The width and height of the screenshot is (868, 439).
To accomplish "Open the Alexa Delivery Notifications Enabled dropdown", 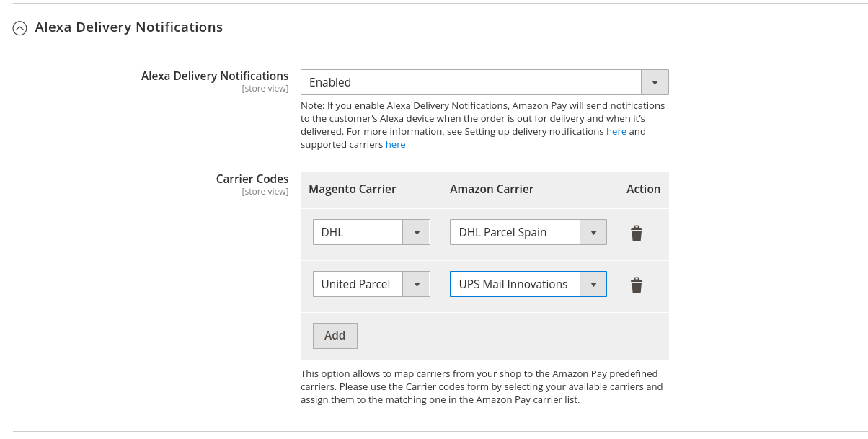I will pyautogui.click(x=484, y=82).
